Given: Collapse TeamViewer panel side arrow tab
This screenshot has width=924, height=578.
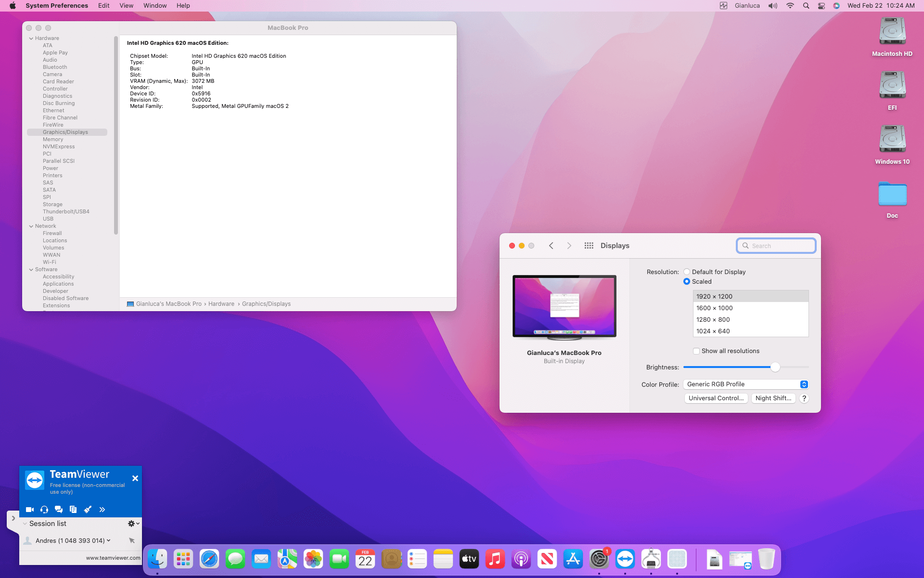Looking at the screenshot, I should [13, 519].
